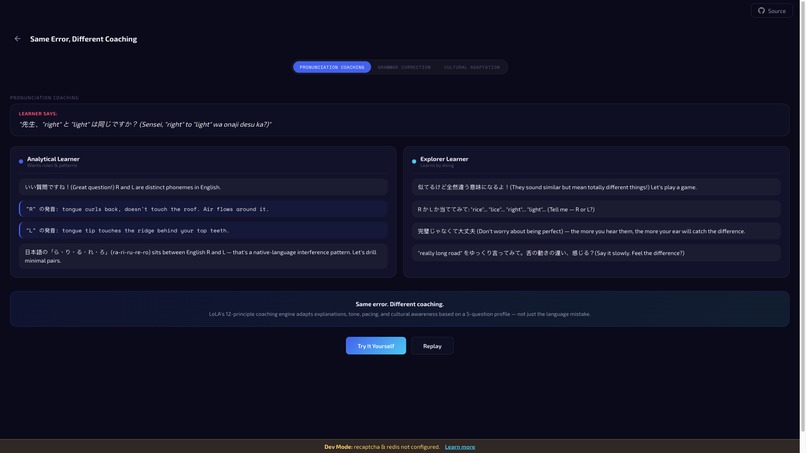This screenshot has width=806, height=453.
Task: Click the Explorer Learner heading
Action: [x=444, y=159]
